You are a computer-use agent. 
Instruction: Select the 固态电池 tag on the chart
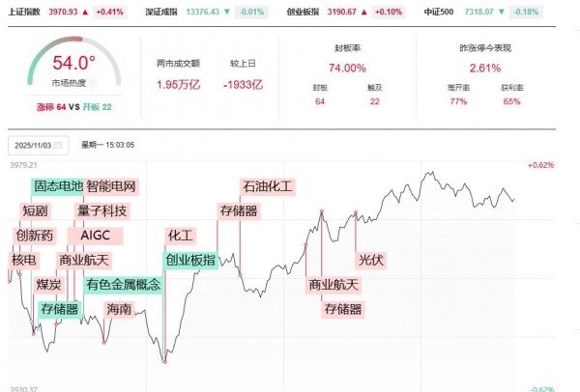coord(58,185)
